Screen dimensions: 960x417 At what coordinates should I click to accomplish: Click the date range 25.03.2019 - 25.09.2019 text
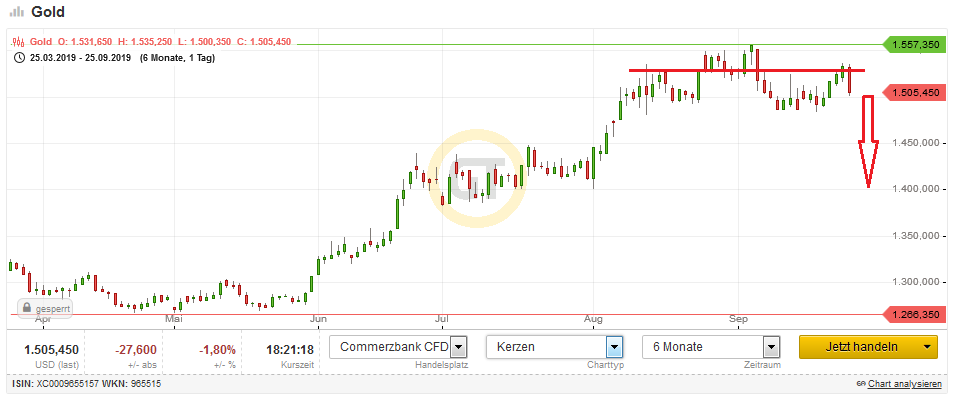click(x=81, y=58)
